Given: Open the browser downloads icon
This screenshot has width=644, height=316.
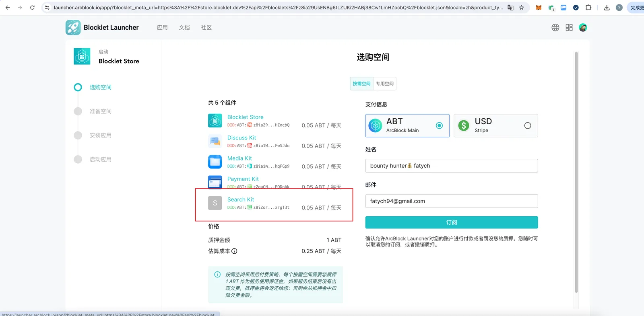Looking at the screenshot, I should (x=607, y=8).
